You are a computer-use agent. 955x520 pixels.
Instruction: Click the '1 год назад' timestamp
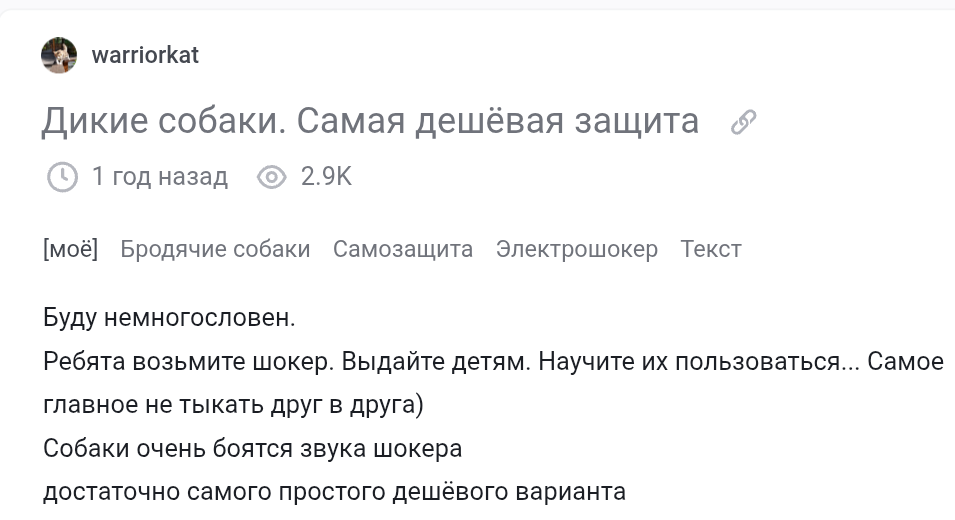tap(160, 177)
